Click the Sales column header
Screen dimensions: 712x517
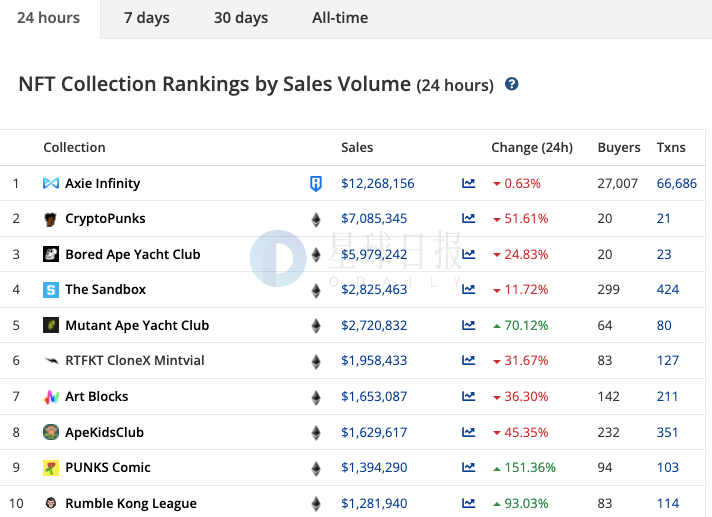click(357, 148)
